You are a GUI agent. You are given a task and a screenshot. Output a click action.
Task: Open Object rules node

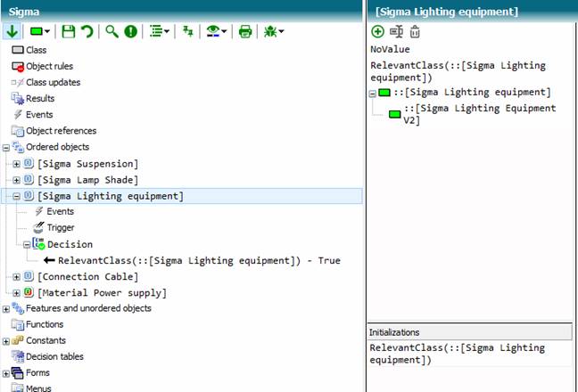[49, 66]
